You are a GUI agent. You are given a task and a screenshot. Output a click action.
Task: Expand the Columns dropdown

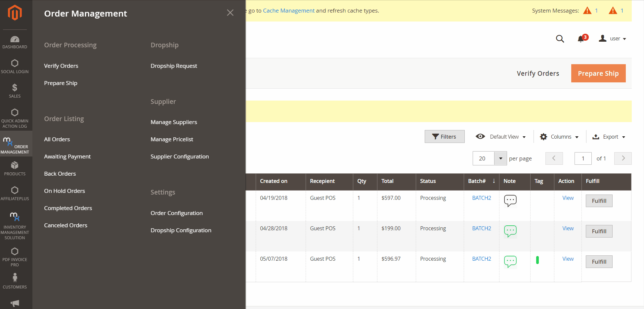pyautogui.click(x=559, y=137)
